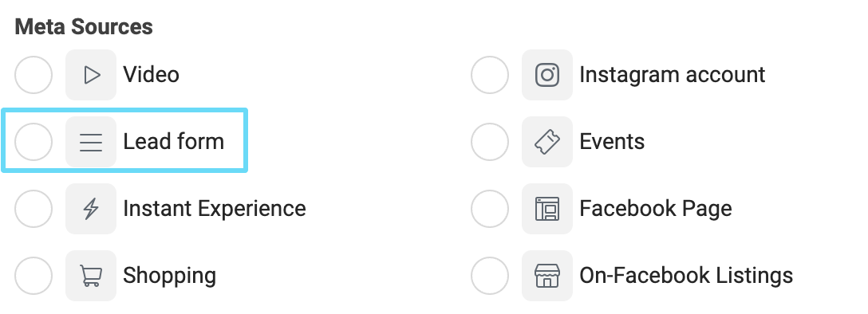Pick the On-Facebook Listings radio button

click(489, 275)
